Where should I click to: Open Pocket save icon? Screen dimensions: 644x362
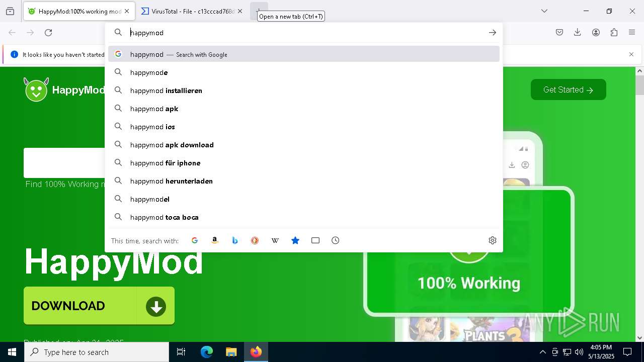coord(559,33)
